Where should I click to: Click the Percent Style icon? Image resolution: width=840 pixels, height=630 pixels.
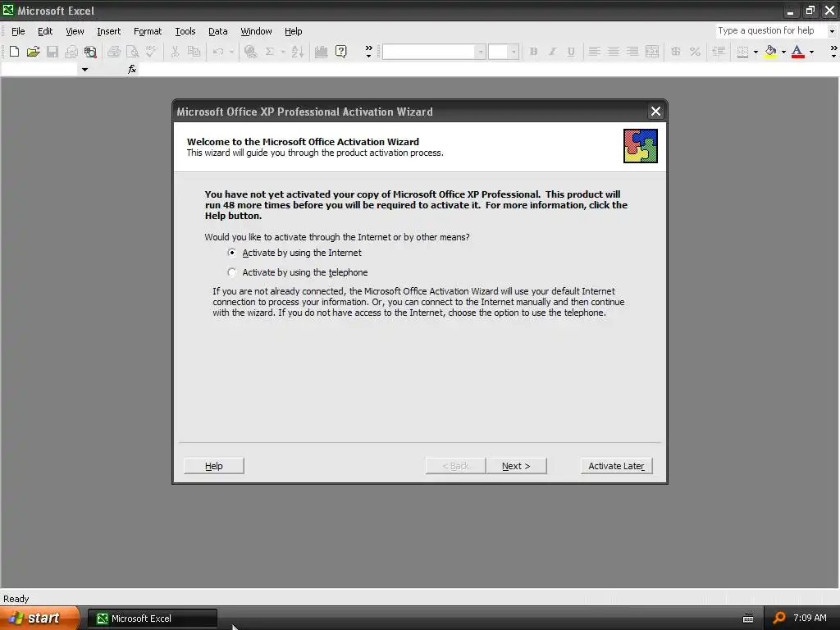pos(695,52)
